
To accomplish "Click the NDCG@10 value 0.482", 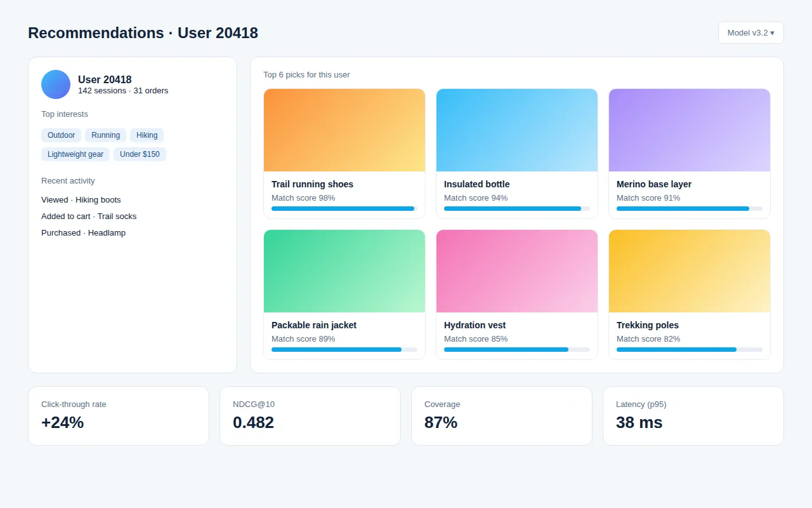I will tap(254, 422).
